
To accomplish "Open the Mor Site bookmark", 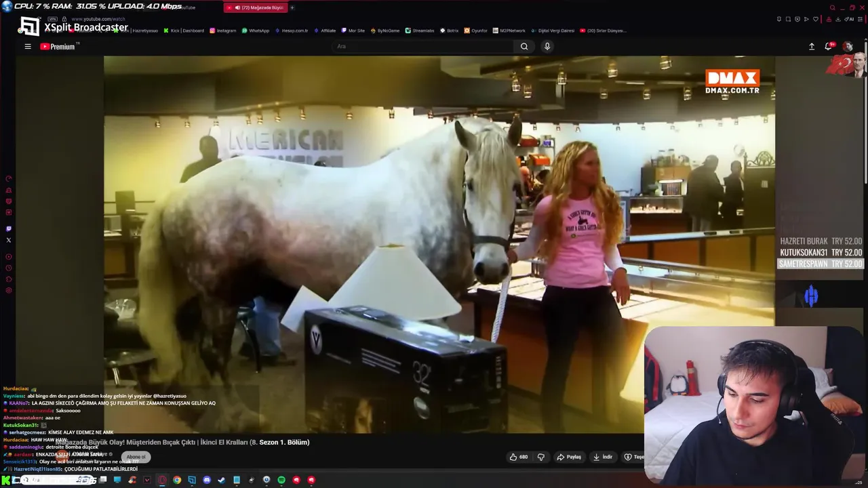I will point(353,30).
